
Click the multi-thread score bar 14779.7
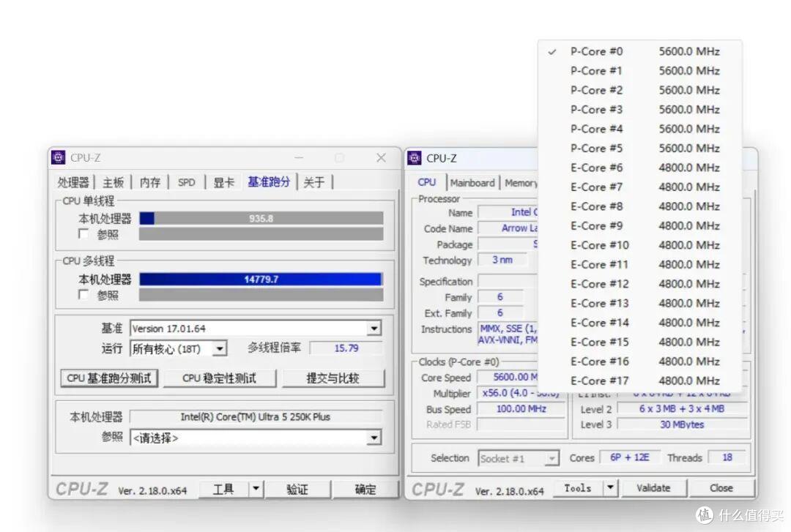pos(261,279)
